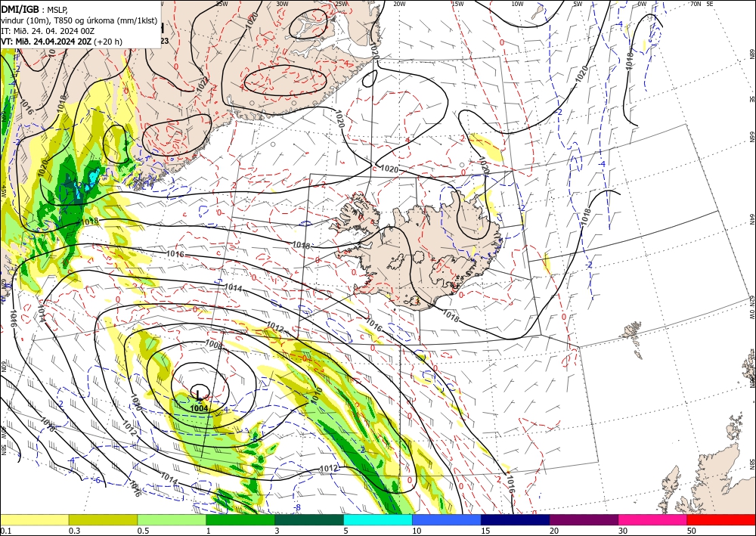756x536 pixels.
Task: Pick the blue 10–15 legend swatch
Action: 447,519
